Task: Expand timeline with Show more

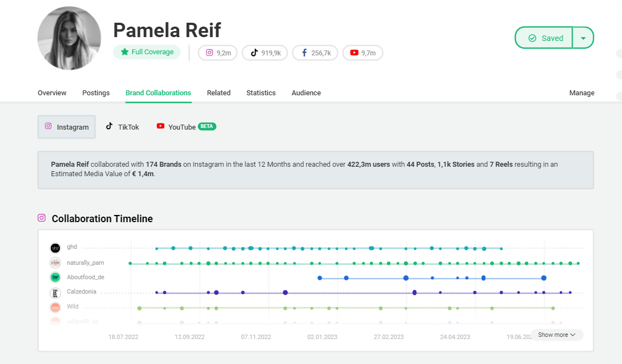Action: pos(557,335)
